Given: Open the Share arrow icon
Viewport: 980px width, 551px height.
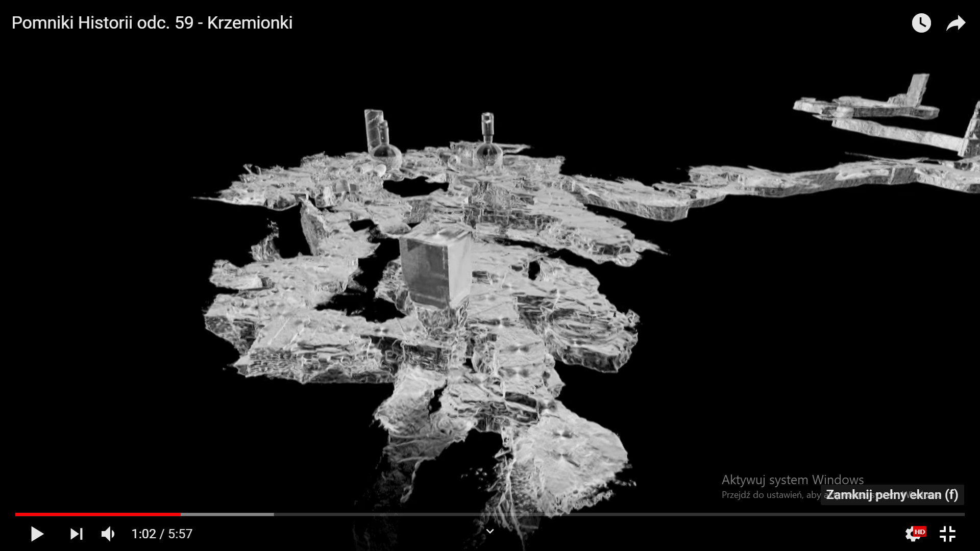Looking at the screenshot, I should [955, 23].
